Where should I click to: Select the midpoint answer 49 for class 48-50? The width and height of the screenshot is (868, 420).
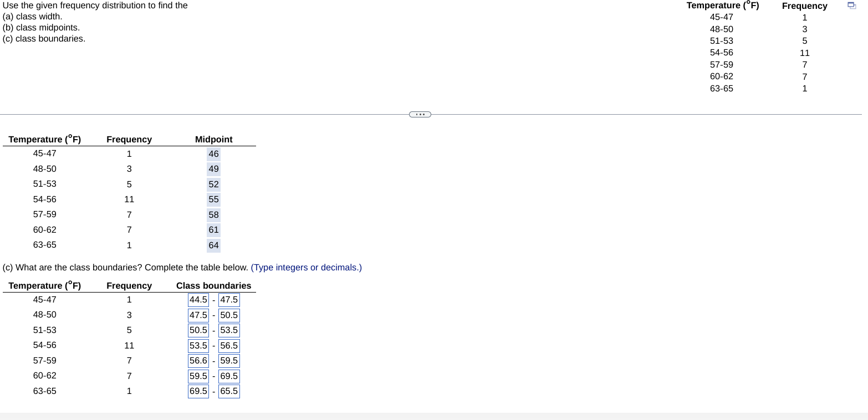213,168
